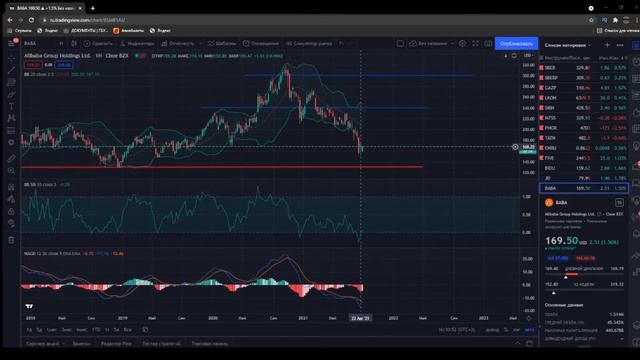This screenshot has height=360, width=640.
Task: Select the 'Все' time range
Action: point(127,329)
